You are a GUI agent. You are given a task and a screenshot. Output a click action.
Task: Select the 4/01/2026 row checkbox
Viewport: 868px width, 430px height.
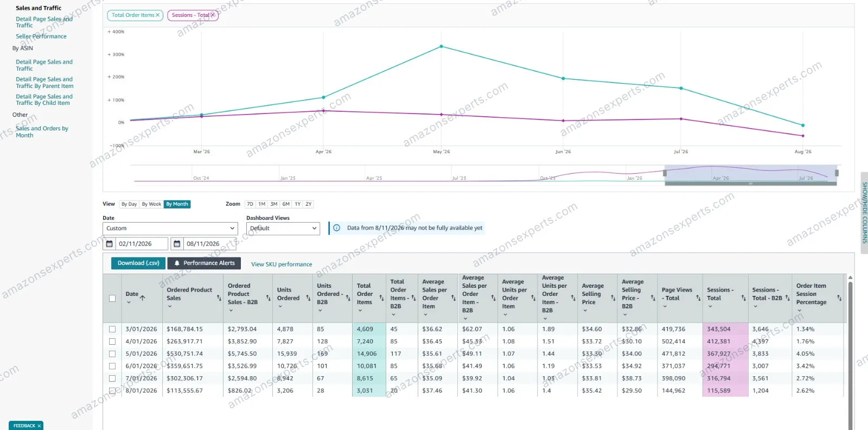point(112,342)
